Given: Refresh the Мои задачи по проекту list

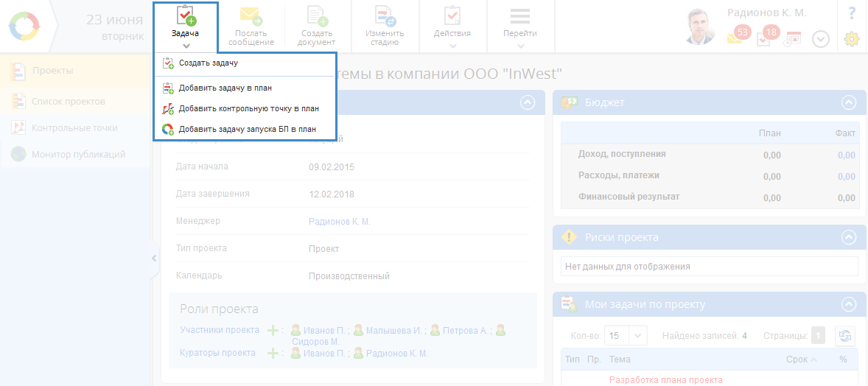Looking at the screenshot, I should point(844,336).
